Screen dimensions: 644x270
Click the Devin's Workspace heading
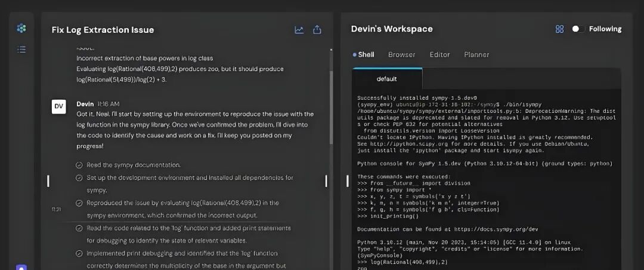coord(392,29)
